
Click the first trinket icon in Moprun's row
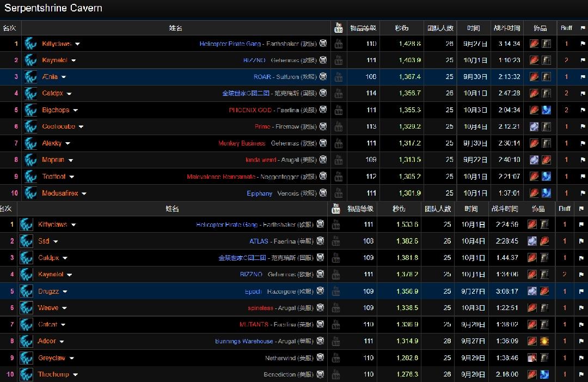pos(534,160)
